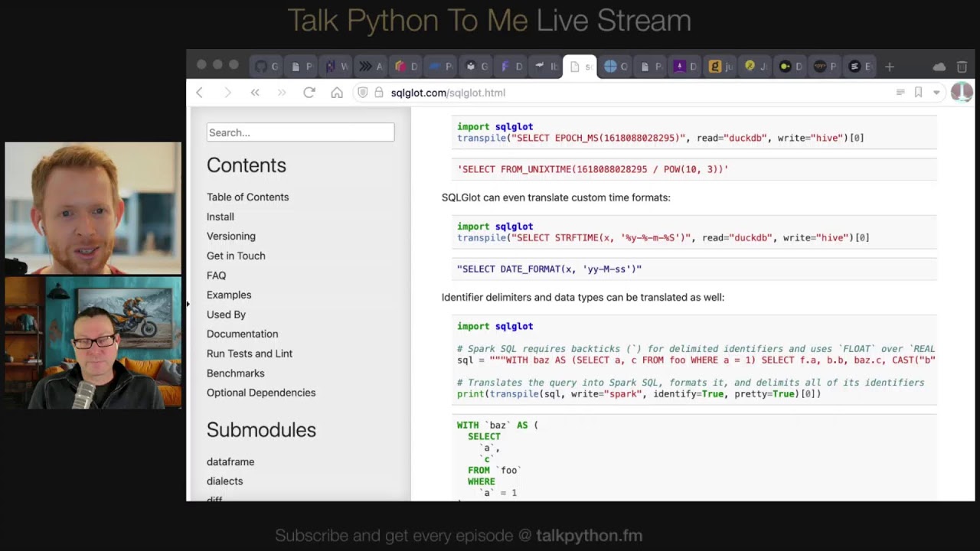The image size is (980, 551).
Task: Go to the Install section
Action: [x=220, y=217]
